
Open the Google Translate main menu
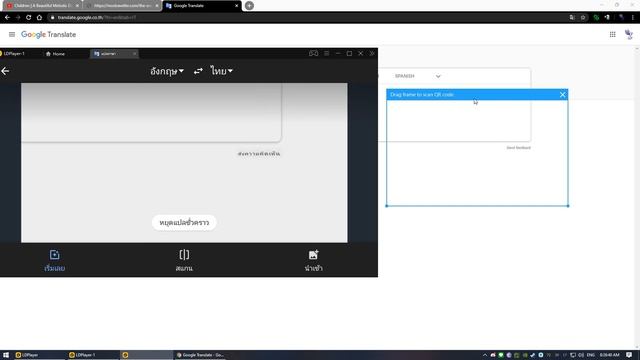tap(12, 35)
